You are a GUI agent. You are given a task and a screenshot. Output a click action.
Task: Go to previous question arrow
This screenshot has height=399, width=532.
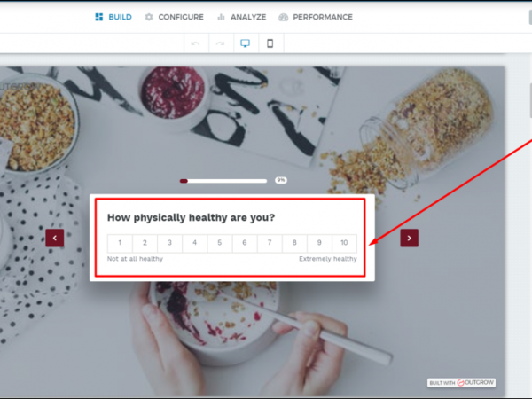(x=55, y=238)
